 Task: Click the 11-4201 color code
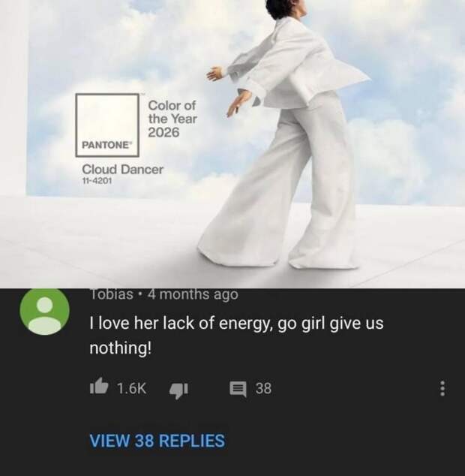[x=97, y=181]
